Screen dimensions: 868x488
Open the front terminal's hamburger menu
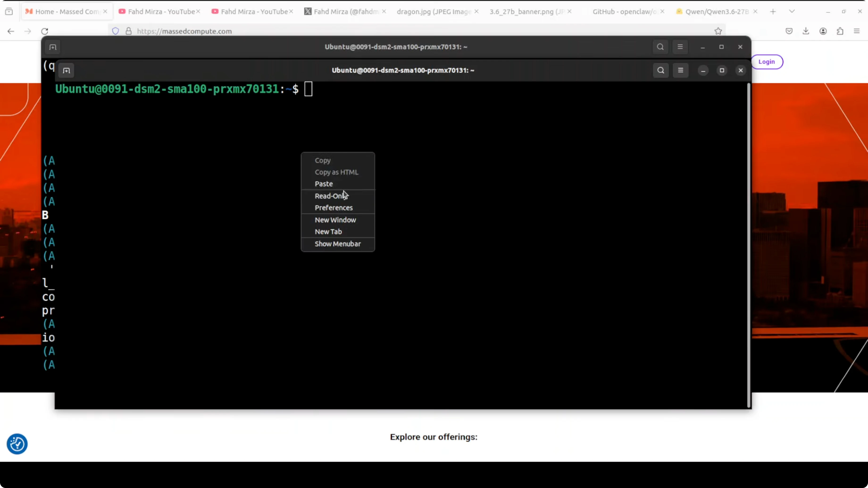[680, 70]
